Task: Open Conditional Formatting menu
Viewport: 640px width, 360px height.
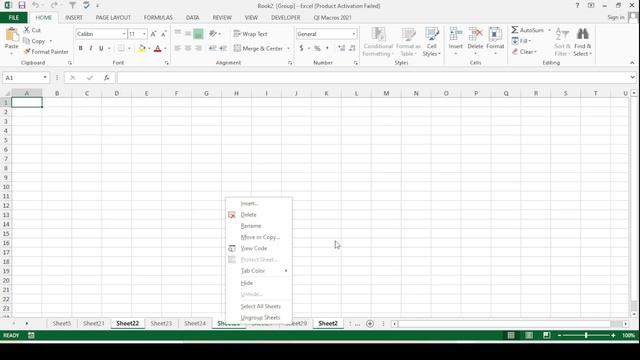Action: (378, 42)
